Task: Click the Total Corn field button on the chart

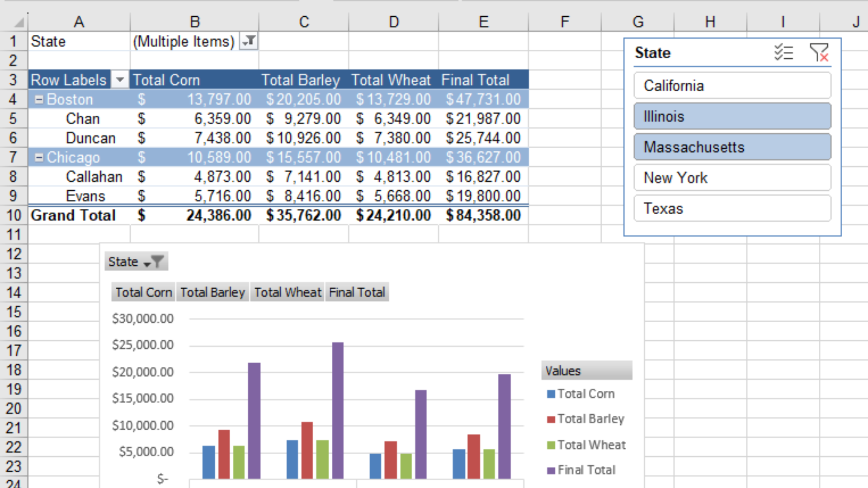Action: click(x=143, y=292)
